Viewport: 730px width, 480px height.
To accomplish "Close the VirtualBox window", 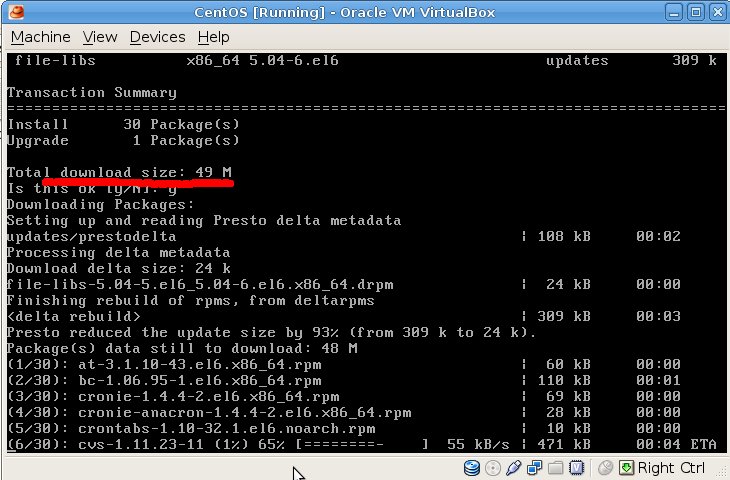I will tap(718, 12).
